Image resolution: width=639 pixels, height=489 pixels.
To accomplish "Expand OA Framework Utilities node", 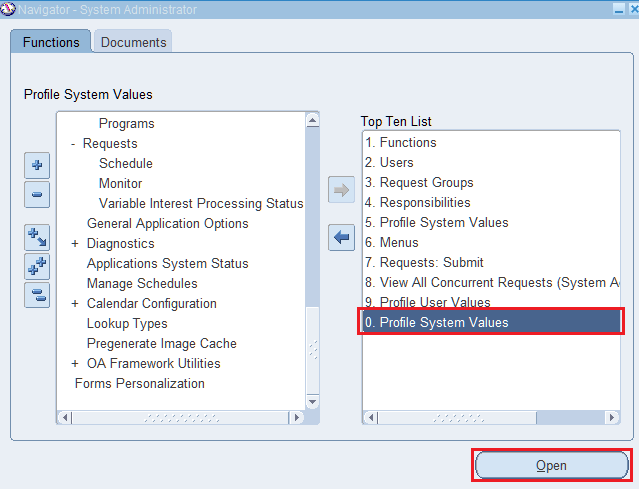I will click(75, 364).
